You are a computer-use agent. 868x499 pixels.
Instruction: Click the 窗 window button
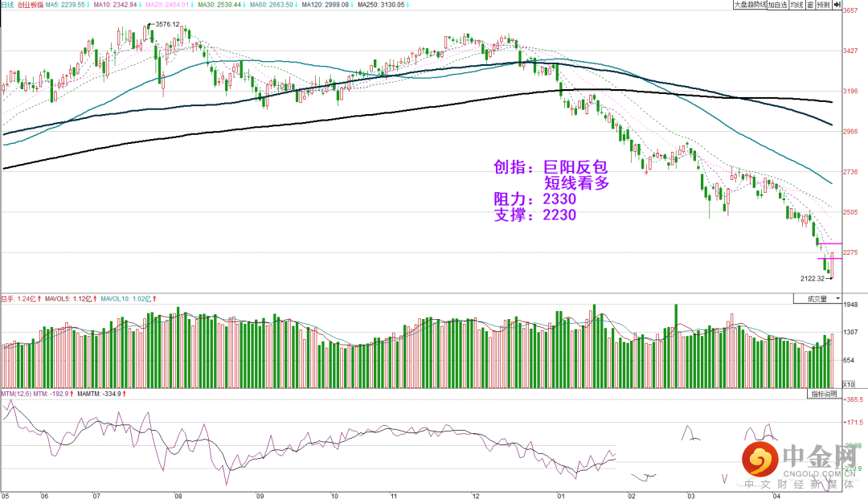point(810,5)
